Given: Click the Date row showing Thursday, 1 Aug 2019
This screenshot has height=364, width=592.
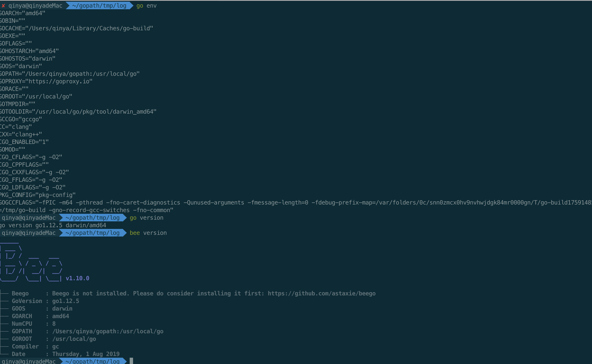Looking at the screenshot, I should click(x=65, y=354).
